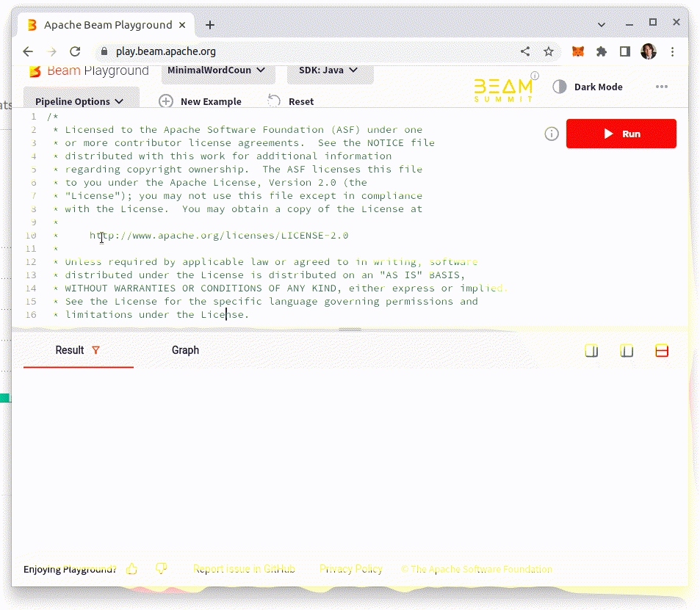Viewport: 700px width, 610px height.
Task: Click the Run button
Action: [621, 134]
